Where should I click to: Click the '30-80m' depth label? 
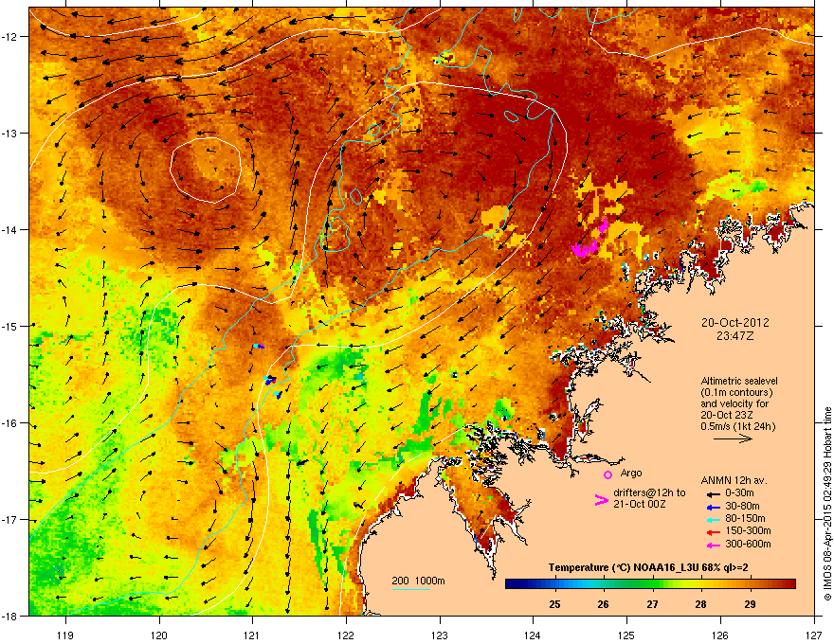click(742, 506)
